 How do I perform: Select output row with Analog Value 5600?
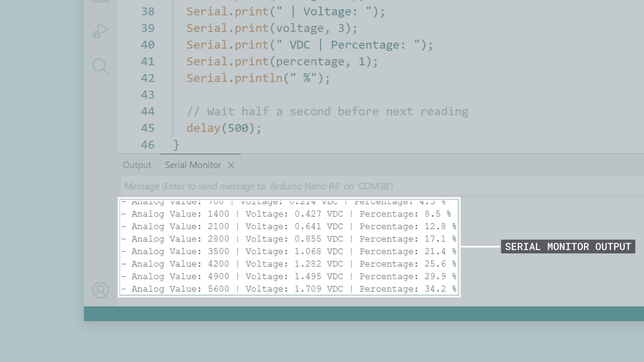tap(289, 289)
